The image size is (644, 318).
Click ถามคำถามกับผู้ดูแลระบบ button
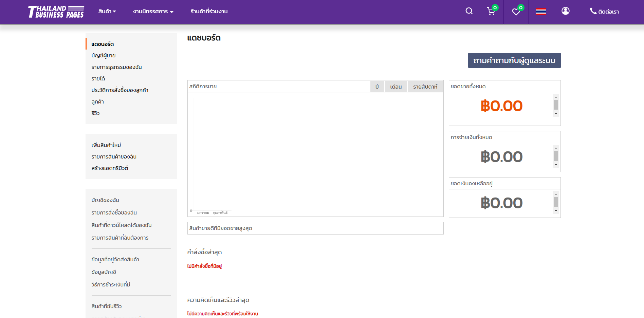pos(514,61)
